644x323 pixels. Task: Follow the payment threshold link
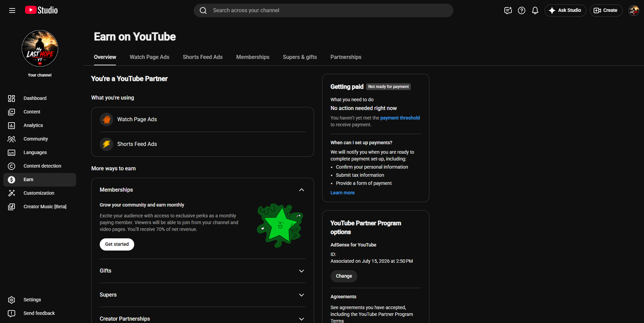coord(400,118)
